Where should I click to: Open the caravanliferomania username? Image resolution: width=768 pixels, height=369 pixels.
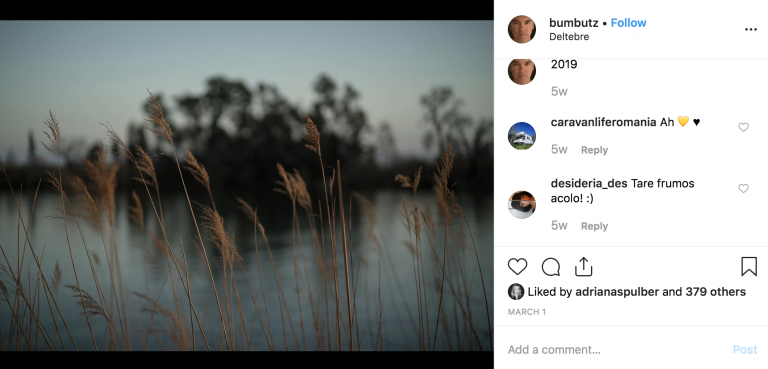coord(603,122)
